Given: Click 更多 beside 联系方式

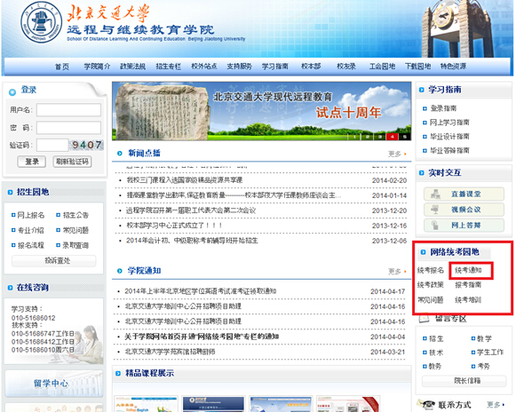Looking at the screenshot, I should [x=496, y=405].
